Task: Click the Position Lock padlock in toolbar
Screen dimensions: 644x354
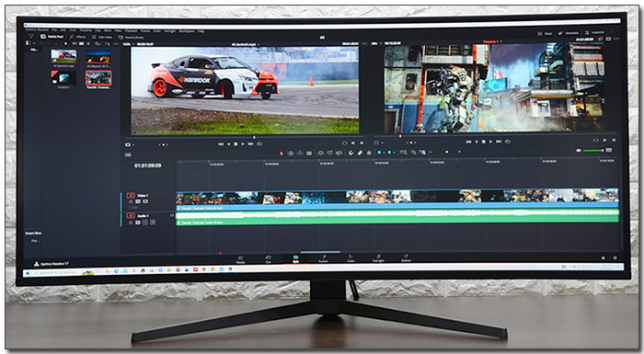Action: pyautogui.click(x=369, y=153)
